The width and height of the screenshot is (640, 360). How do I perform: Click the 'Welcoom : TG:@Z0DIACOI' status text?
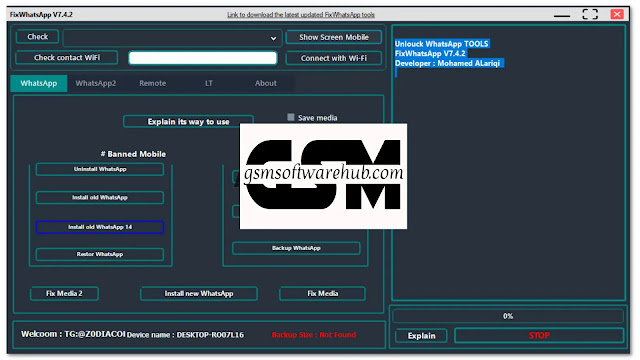coord(73,334)
